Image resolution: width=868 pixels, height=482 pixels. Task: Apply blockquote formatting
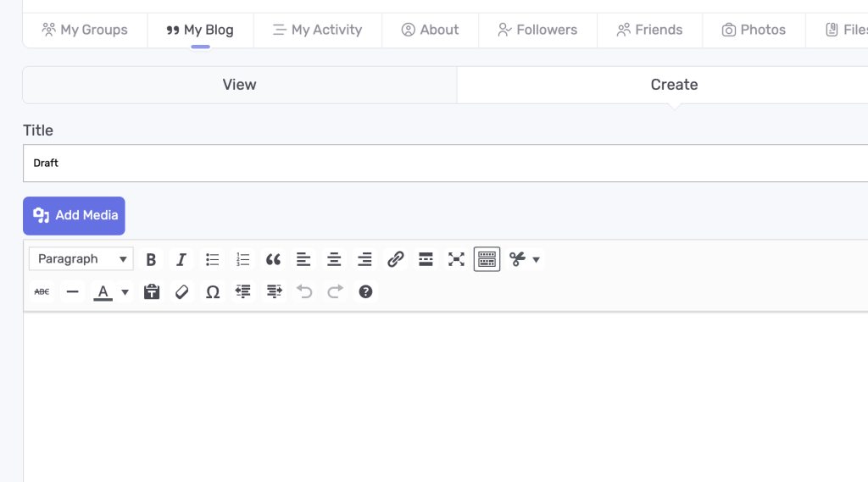273,259
